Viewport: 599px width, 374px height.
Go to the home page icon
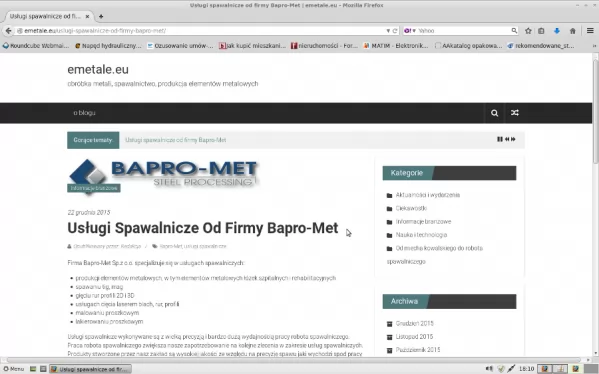tap(572, 31)
